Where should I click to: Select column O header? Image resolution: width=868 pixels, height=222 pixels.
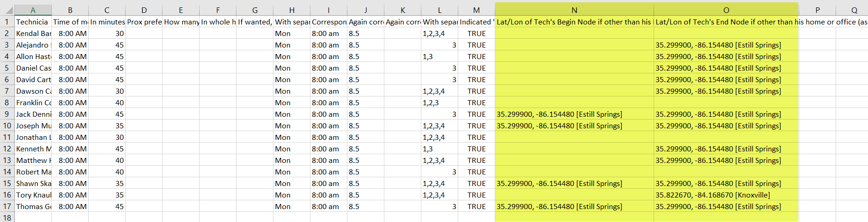click(726, 10)
